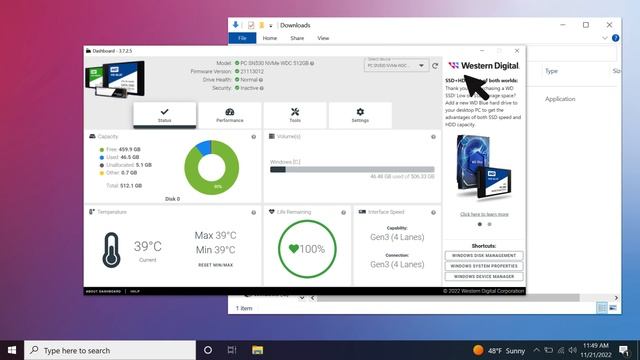Click the Type column header in Downloads
Viewport: 640px width, 360px height.
551,71
